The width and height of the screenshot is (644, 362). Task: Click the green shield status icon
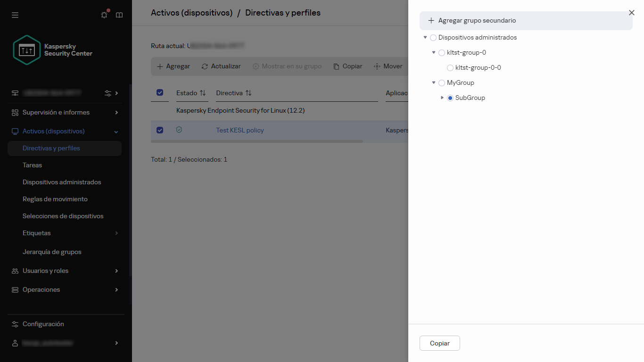pos(179,130)
